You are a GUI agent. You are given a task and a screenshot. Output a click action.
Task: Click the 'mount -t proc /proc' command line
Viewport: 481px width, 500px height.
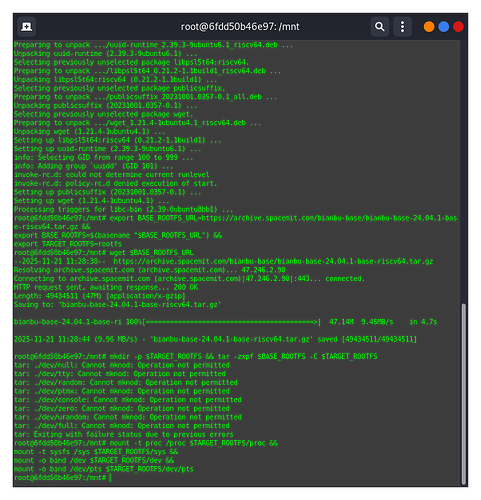(x=146, y=443)
